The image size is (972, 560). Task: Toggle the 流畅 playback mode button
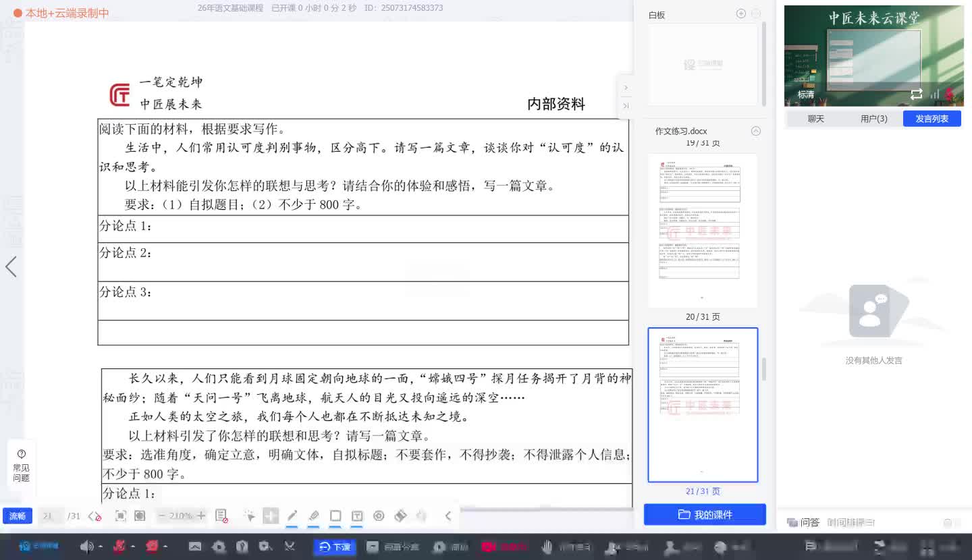[17, 515]
